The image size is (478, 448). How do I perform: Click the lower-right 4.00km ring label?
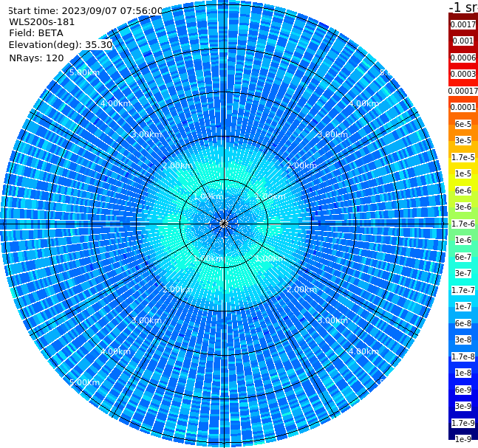[x=363, y=351]
